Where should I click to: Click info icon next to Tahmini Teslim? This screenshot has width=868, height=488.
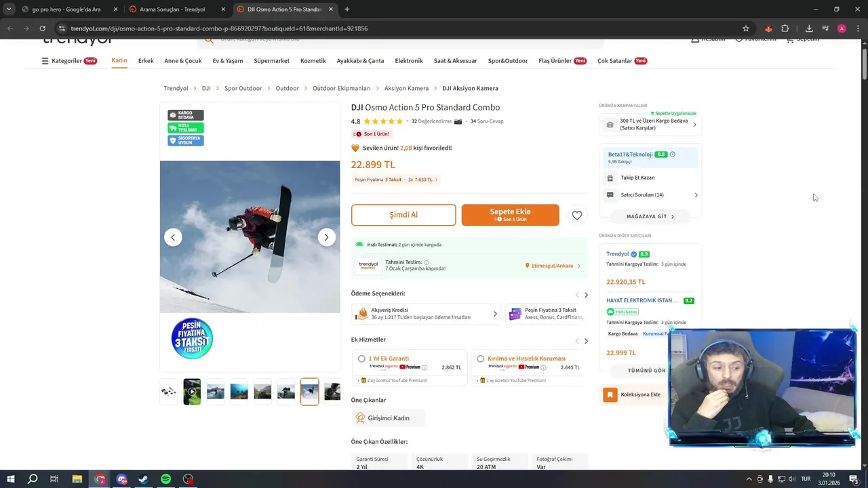[x=427, y=262]
